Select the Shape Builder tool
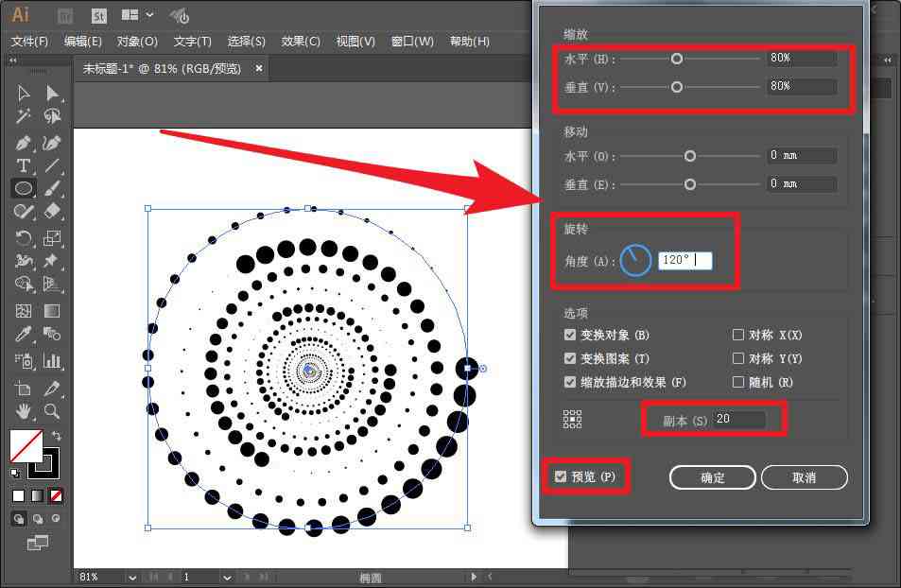Screen dimensions: 901x588 (x=24, y=284)
